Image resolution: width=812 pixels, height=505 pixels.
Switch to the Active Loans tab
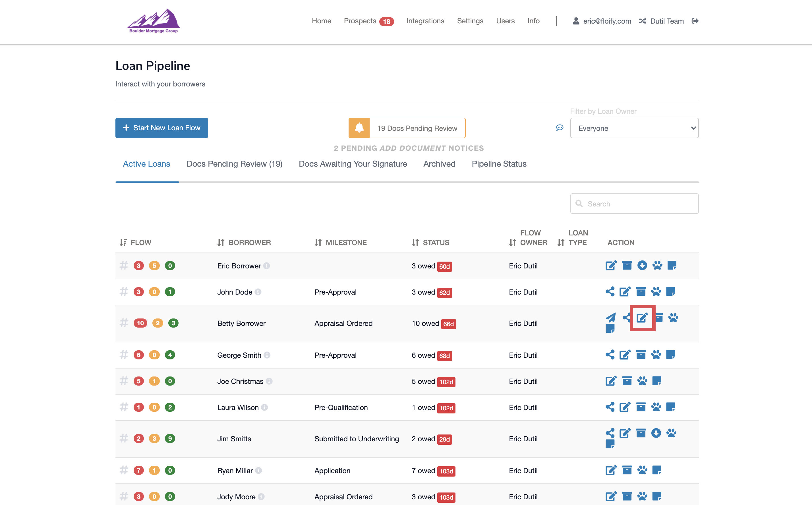147,164
